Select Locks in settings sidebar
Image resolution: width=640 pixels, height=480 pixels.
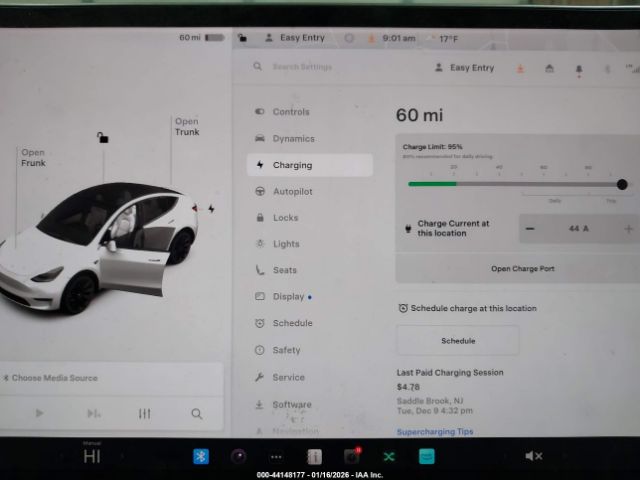pos(285,217)
